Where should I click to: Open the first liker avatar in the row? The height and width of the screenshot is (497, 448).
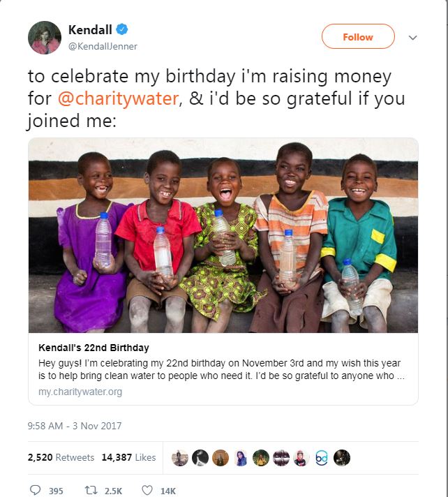click(x=179, y=457)
